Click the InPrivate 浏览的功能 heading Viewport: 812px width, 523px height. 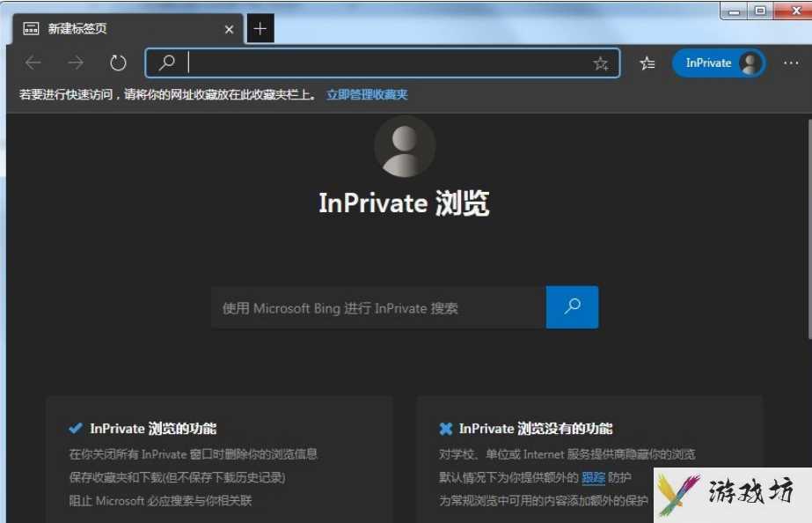[x=153, y=429]
